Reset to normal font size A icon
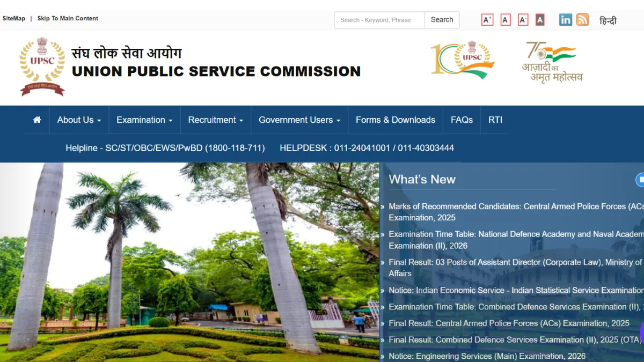Image resolution: width=644 pixels, height=362 pixels. (x=506, y=20)
